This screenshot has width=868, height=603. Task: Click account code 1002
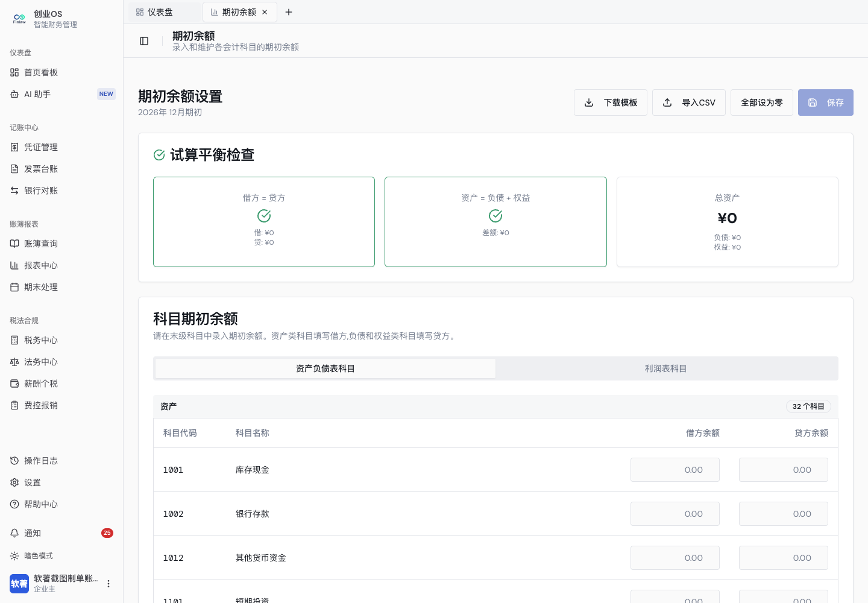tap(173, 514)
